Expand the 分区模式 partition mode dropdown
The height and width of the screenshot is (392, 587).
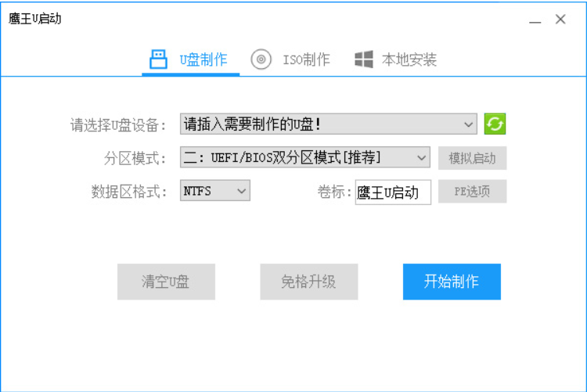coord(304,157)
